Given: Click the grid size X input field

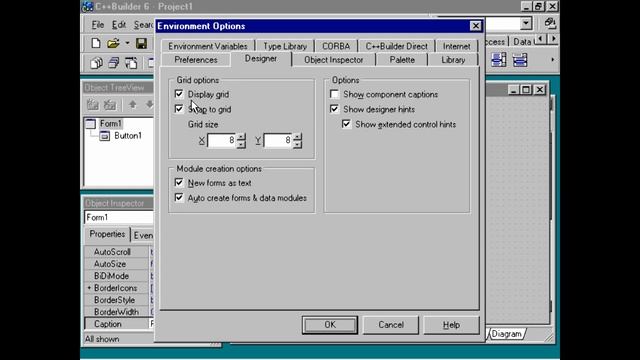Looking at the screenshot, I should pos(222,140).
